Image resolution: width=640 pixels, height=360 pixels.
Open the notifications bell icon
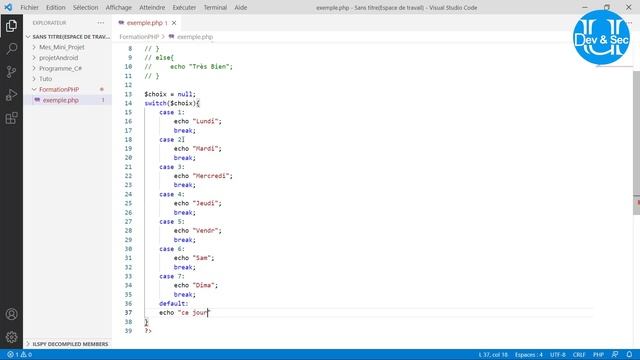[x=629, y=355]
